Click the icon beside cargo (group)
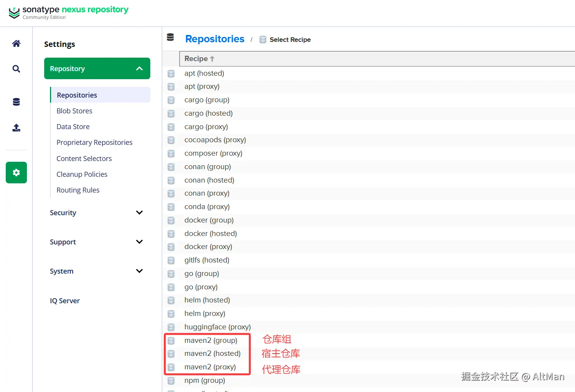 (171, 100)
